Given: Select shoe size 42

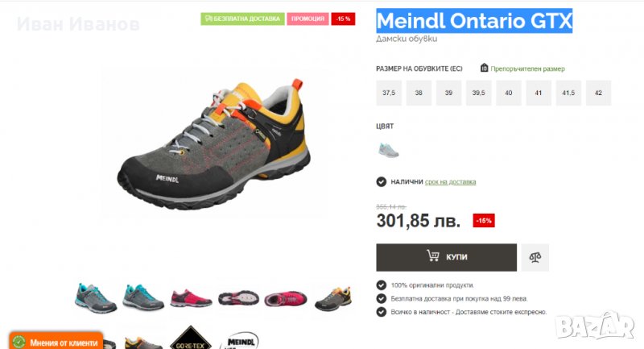Looking at the screenshot, I should point(598,93).
